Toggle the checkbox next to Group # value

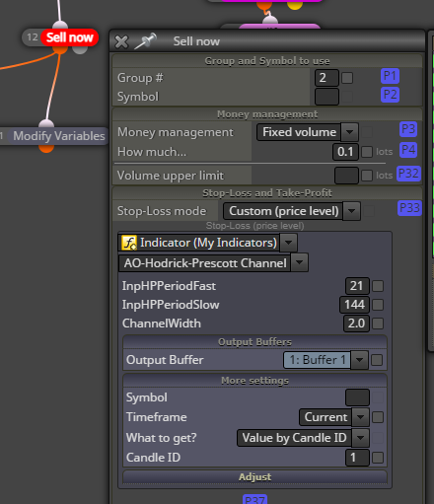347,78
